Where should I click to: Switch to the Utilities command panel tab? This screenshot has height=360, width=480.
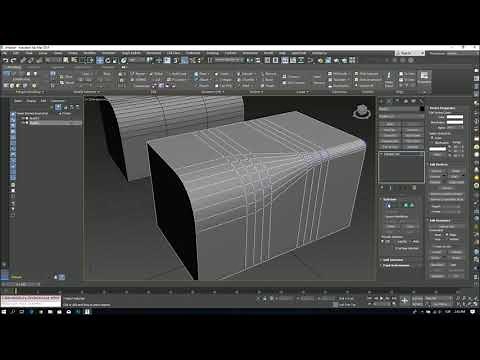(x=420, y=101)
